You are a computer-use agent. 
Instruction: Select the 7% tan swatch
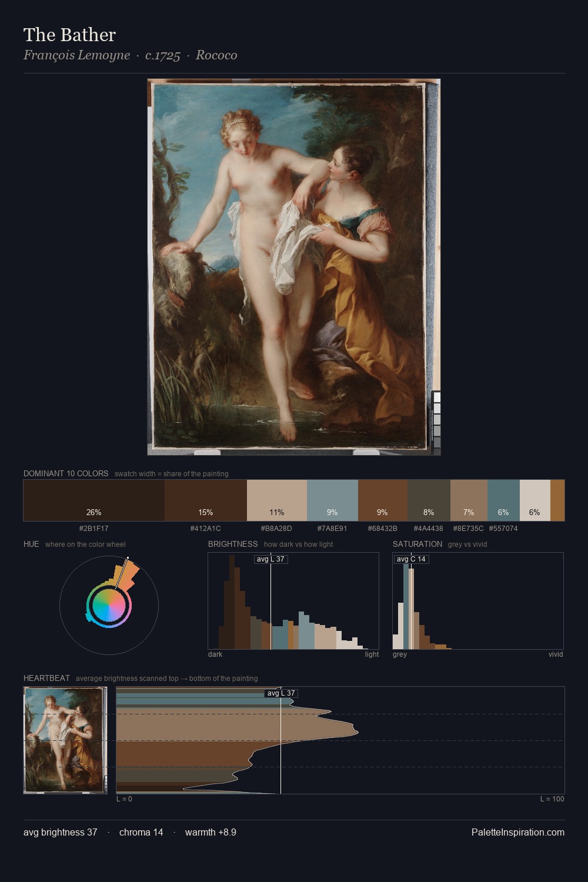click(469, 500)
